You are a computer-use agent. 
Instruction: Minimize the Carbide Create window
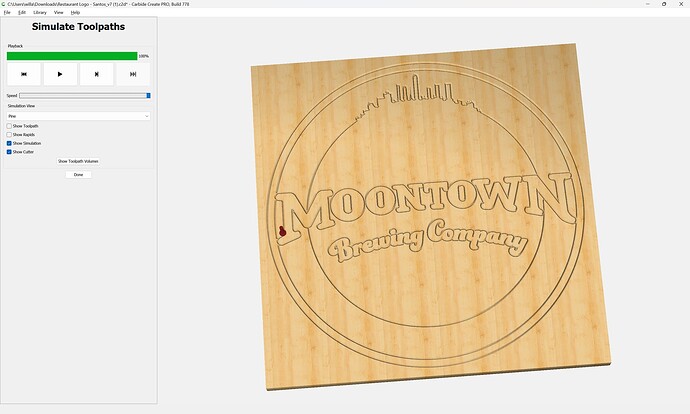[648, 4]
